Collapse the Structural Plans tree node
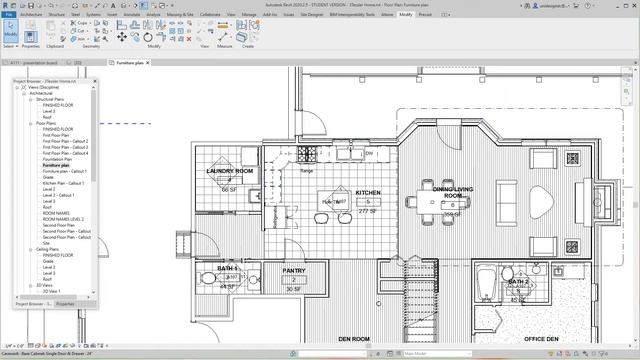Viewport: 640px width, 360px height. tap(31, 99)
